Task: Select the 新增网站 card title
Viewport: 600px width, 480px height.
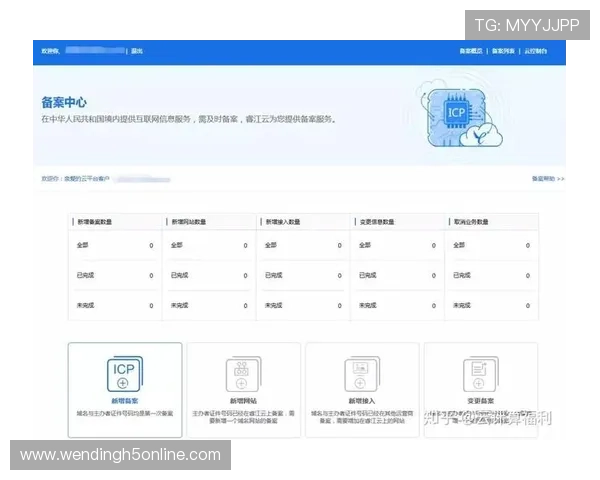Action: [x=243, y=401]
